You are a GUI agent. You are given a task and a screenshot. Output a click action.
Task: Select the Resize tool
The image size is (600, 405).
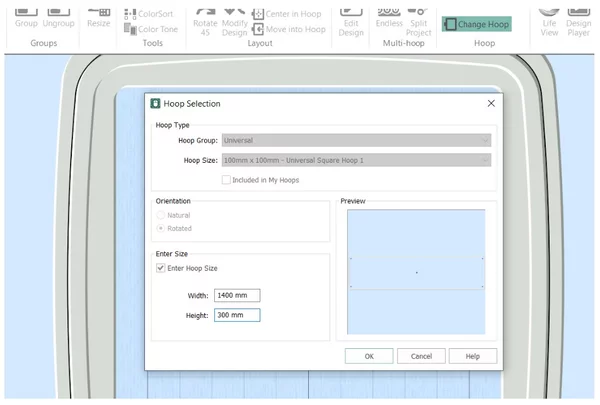coord(98,18)
